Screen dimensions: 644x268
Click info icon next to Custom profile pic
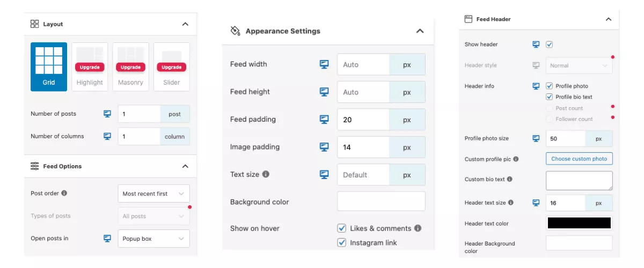(516, 159)
